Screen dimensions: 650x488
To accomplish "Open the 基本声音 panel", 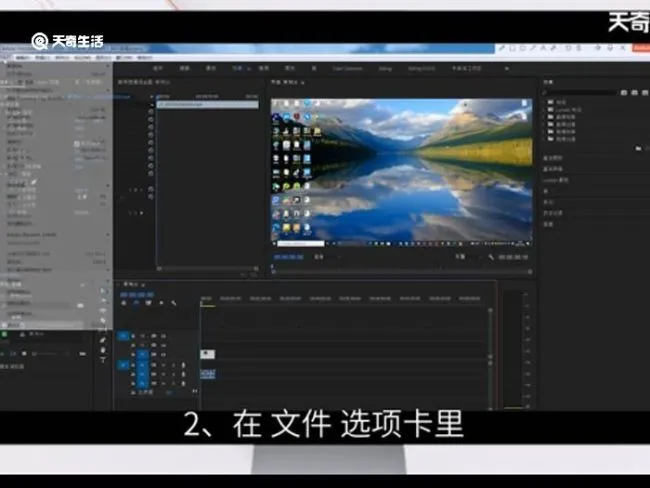I will (x=553, y=169).
